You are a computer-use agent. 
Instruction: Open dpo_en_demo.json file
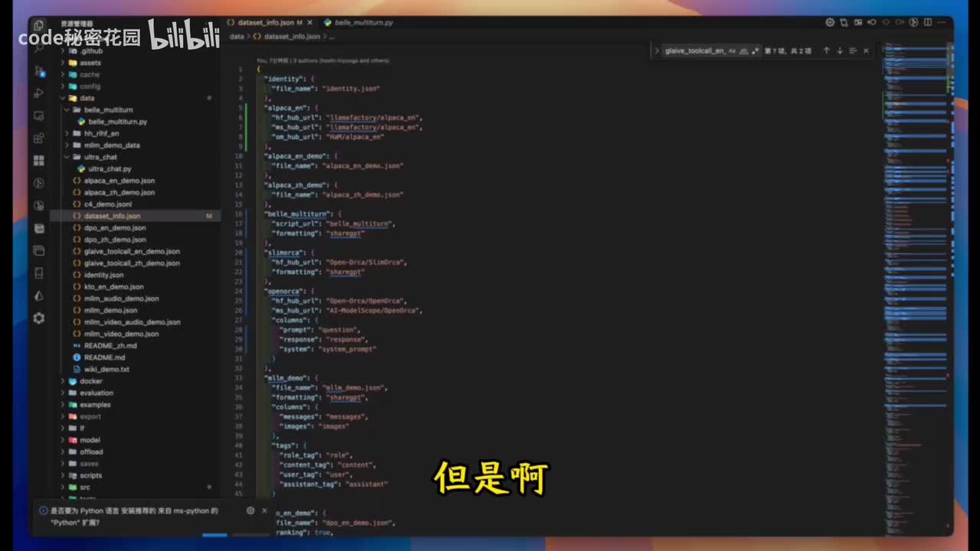point(109,227)
